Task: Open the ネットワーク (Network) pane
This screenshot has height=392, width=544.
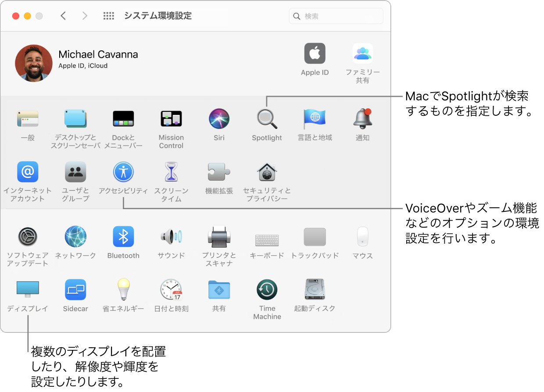Action: click(75, 237)
